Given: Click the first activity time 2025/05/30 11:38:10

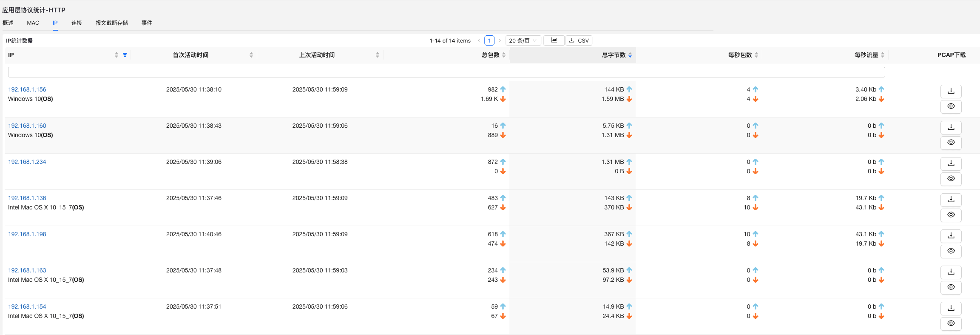Looking at the screenshot, I should click(x=194, y=89).
